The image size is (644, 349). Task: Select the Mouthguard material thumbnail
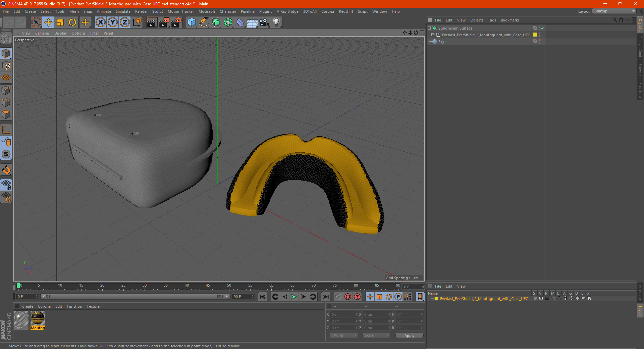pyautogui.click(x=38, y=320)
